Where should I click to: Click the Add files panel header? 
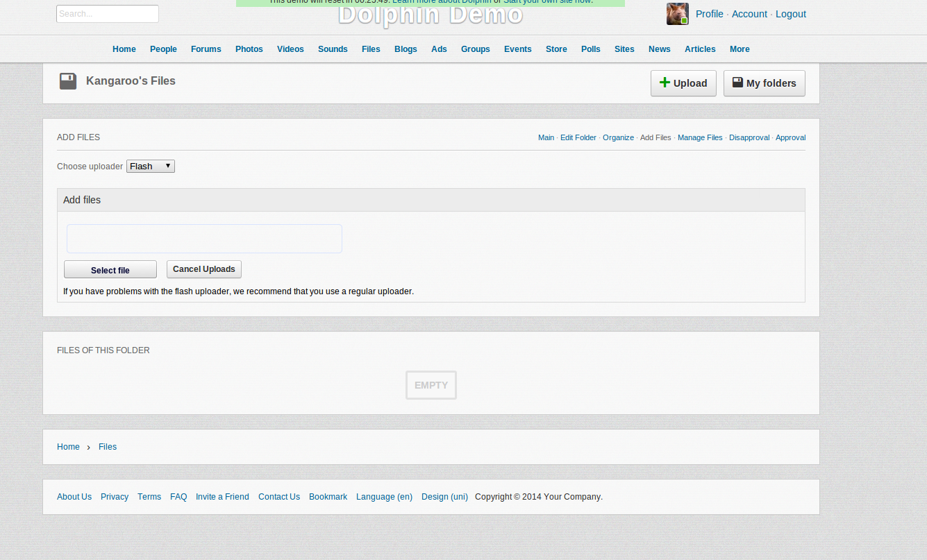click(x=431, y=200)
